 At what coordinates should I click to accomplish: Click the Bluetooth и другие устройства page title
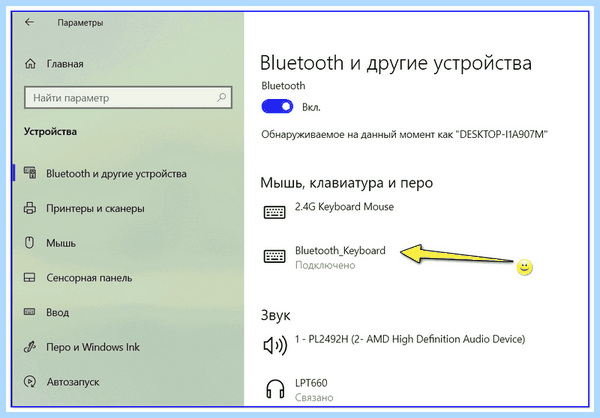[x=396, y=64]
